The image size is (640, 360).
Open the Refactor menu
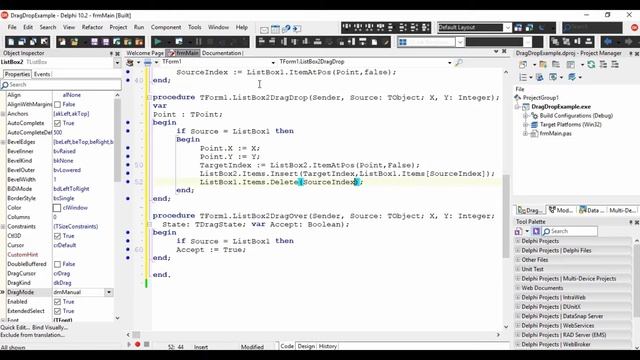click(92, 27)
